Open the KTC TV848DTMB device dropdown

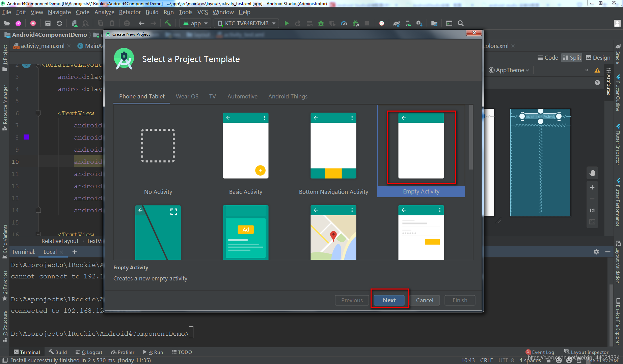coord(246,23)
